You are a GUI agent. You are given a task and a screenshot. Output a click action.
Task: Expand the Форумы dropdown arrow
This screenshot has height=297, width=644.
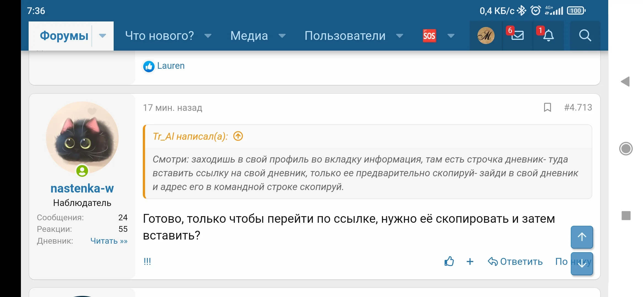pyautogui.click(x=102, y=36)
